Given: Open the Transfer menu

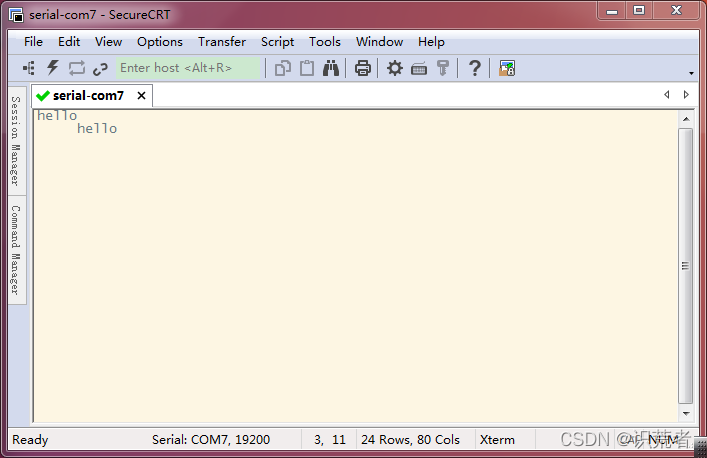Looking at the screenshot, I should (222, 42).
